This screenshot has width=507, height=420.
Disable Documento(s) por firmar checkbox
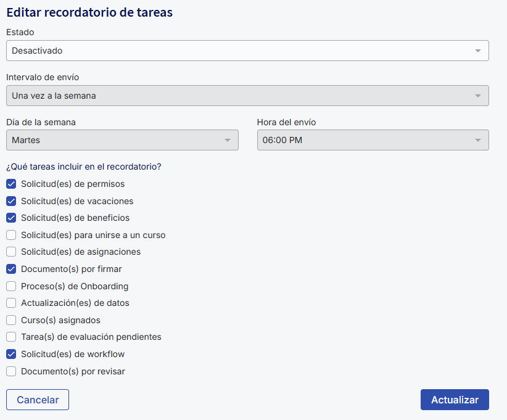click(x=11, y=269)
